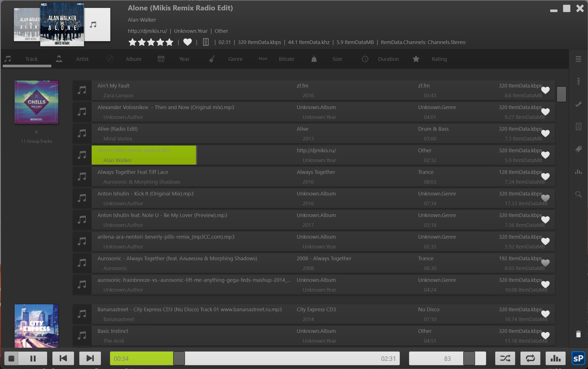The height and width of the screenshot is (369, 588).
Task: Open the Chills album cover thumbnail
Action: click(36, 102)
